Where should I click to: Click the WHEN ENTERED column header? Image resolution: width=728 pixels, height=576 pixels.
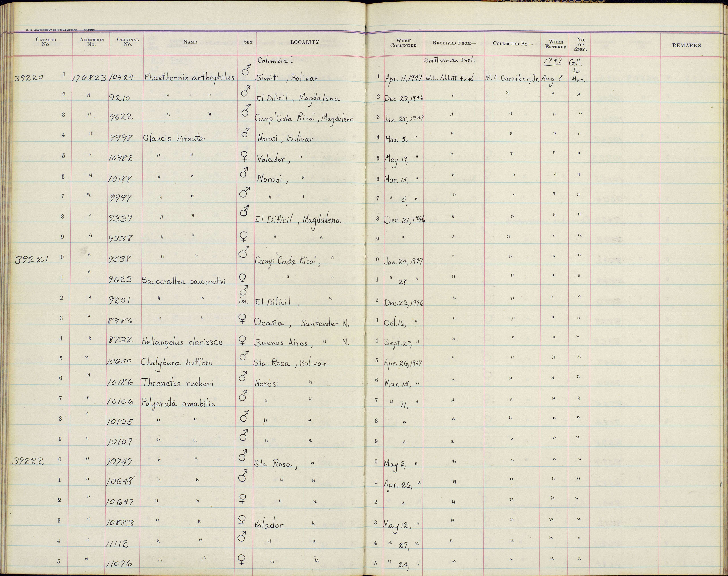pos(556,44)
